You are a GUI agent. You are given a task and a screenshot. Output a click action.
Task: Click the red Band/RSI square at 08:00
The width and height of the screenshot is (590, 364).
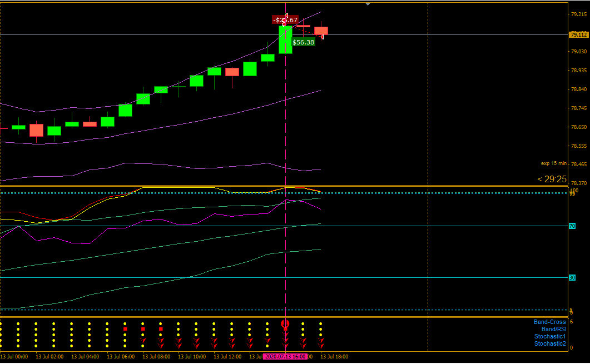point(161,329)
